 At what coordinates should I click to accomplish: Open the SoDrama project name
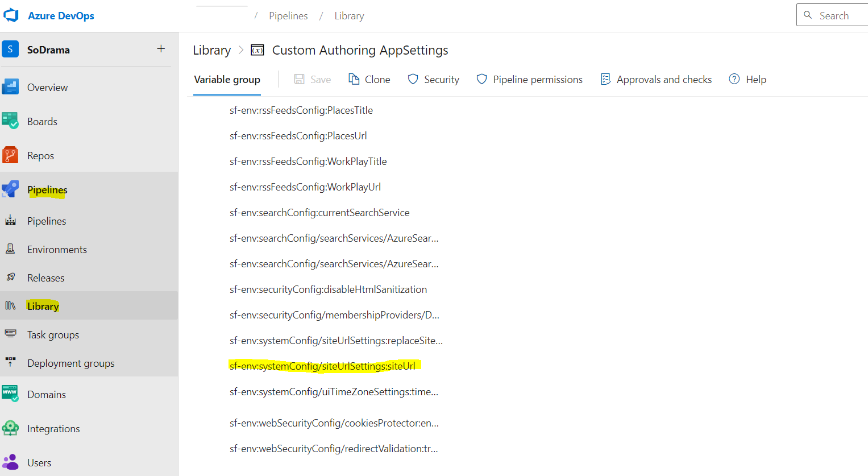point(48,50)
